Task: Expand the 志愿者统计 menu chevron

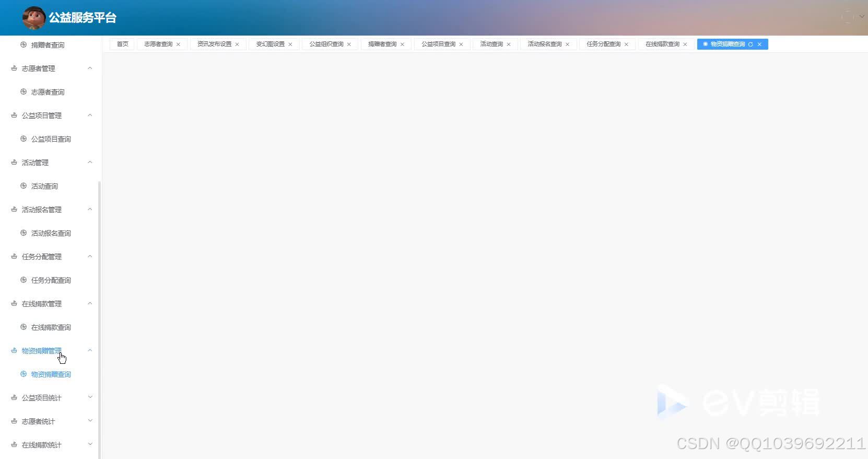Action: point(90,421)
